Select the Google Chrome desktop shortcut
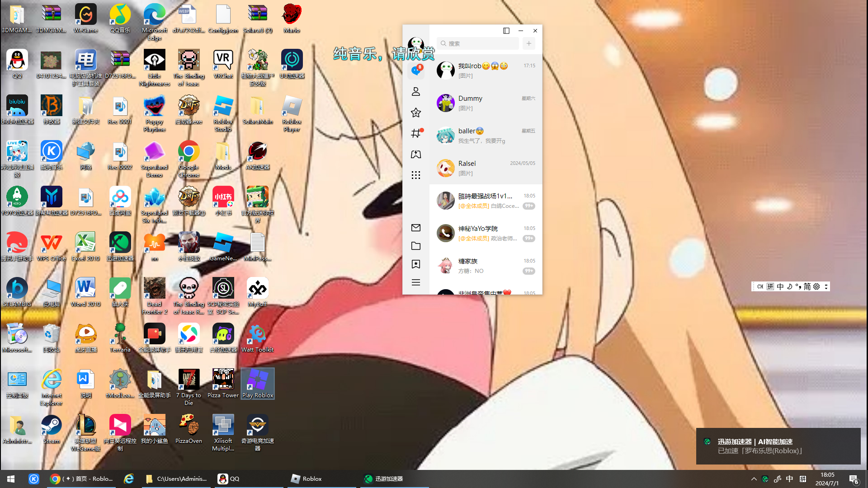This screenshot has width=868, height=488. click(x=189, y=159)
